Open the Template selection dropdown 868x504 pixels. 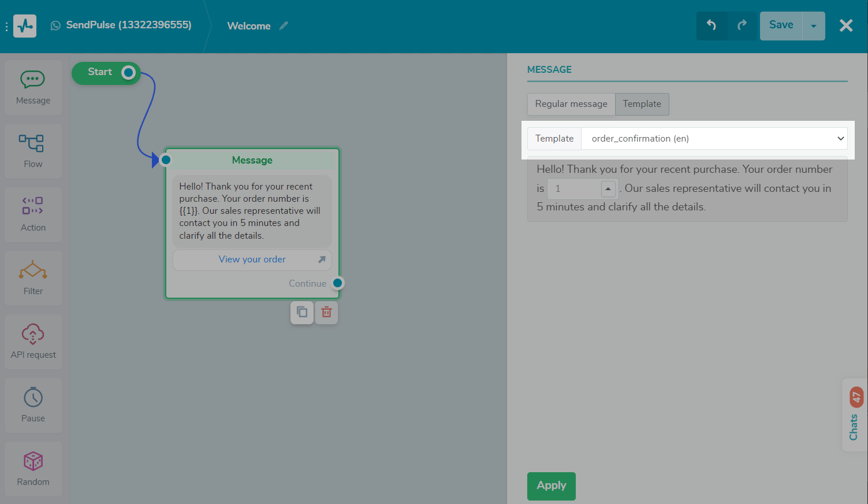point(714,139)
